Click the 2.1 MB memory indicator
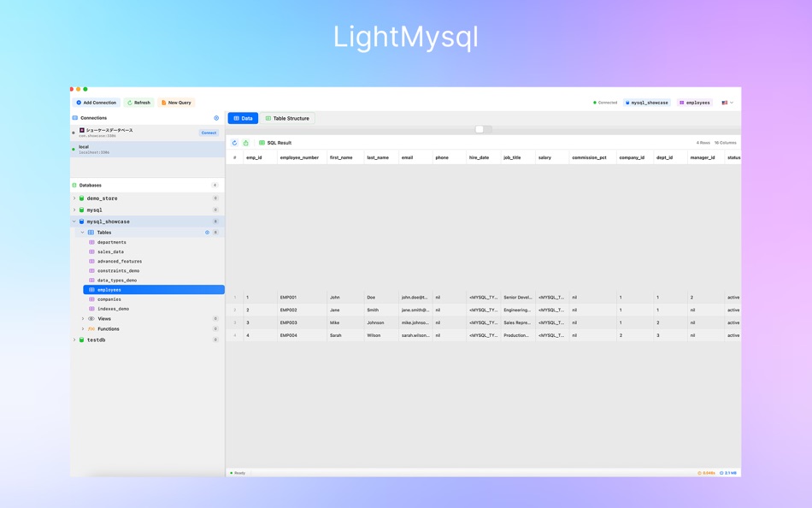 tap(728, 472)
